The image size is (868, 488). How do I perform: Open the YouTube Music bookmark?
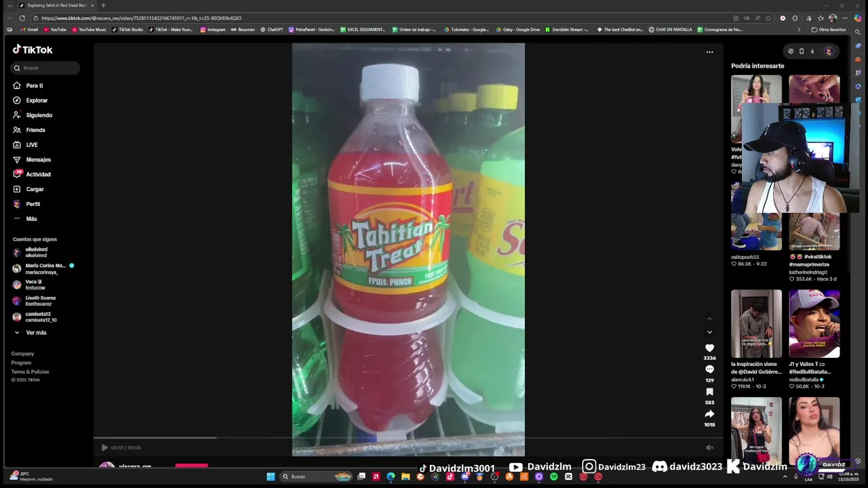89,30
